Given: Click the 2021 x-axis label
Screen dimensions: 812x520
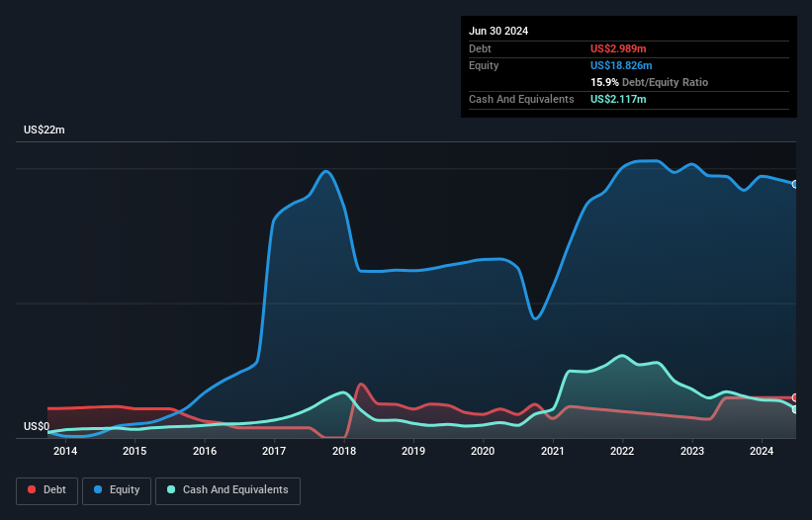Looking at the screenshot, I should click(x=553, y=451).
